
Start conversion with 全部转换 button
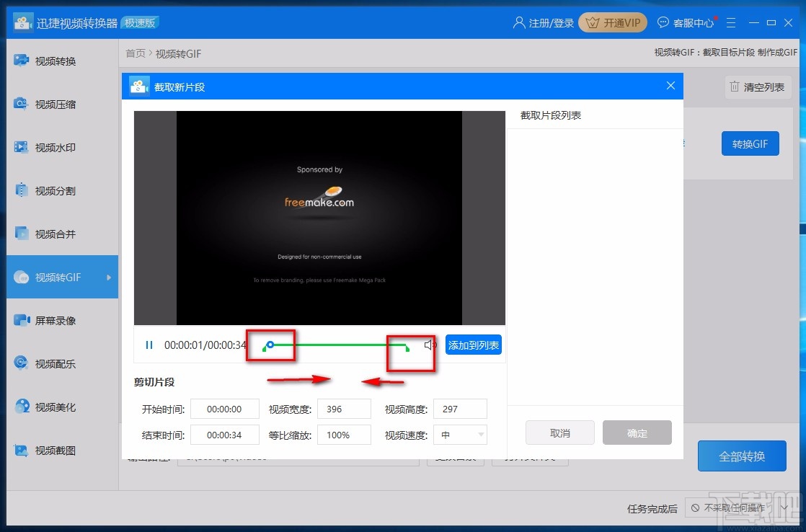(x=742, y=456)
